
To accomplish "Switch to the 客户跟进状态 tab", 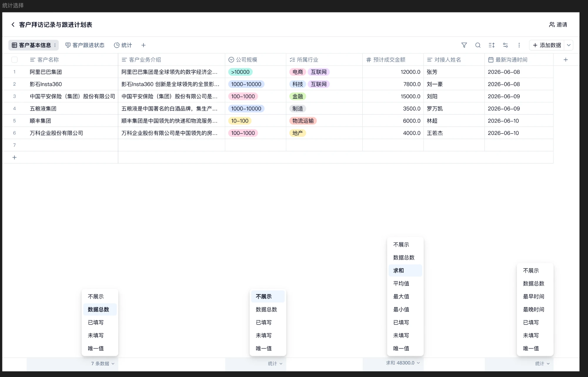I will tap(85, 45).
